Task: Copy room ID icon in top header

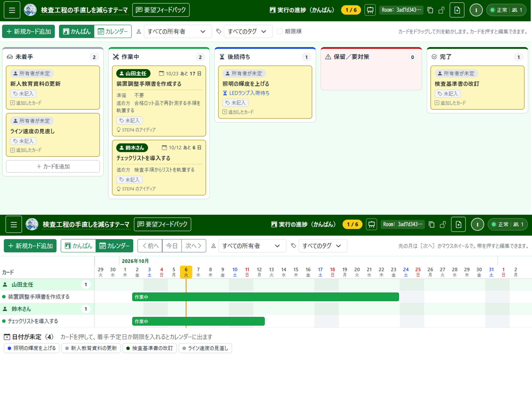Action: [x=430, y=10]
